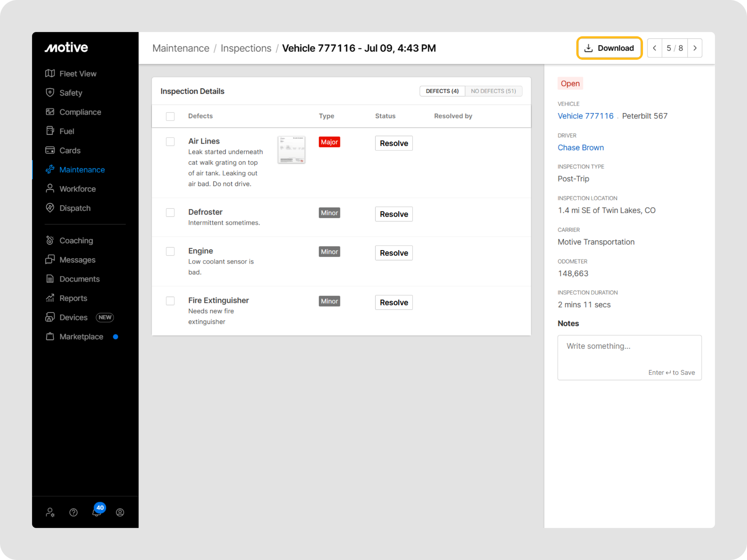The image size is (747, 560).
Task: Go to next inspection arrow
Action: (695, 48)
